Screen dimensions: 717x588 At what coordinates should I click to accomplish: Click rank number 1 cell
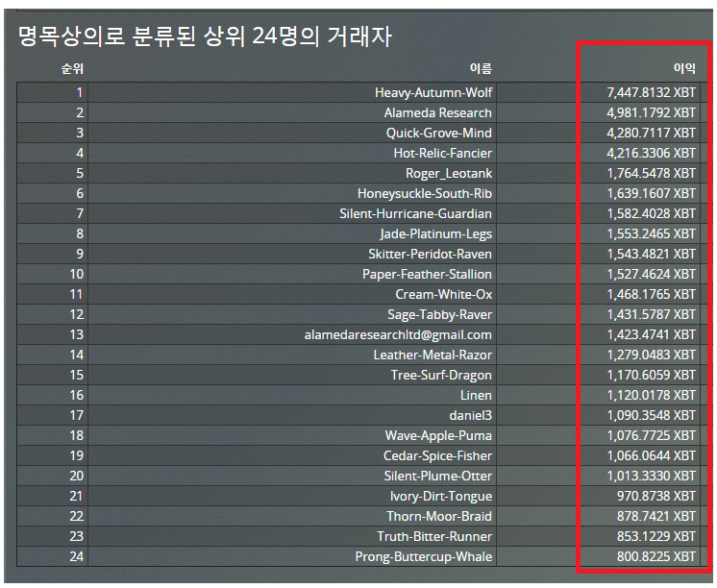(53, 92)
